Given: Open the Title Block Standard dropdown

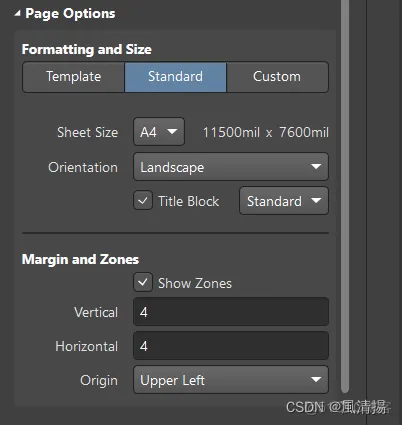Looking at the screenshot, I should [x=284, y=201].
